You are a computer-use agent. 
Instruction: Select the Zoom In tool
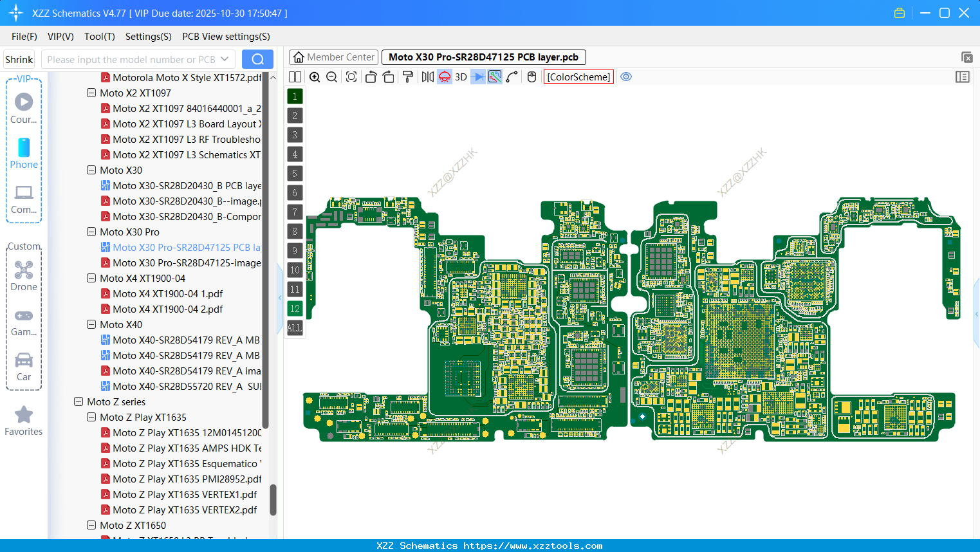315,77
